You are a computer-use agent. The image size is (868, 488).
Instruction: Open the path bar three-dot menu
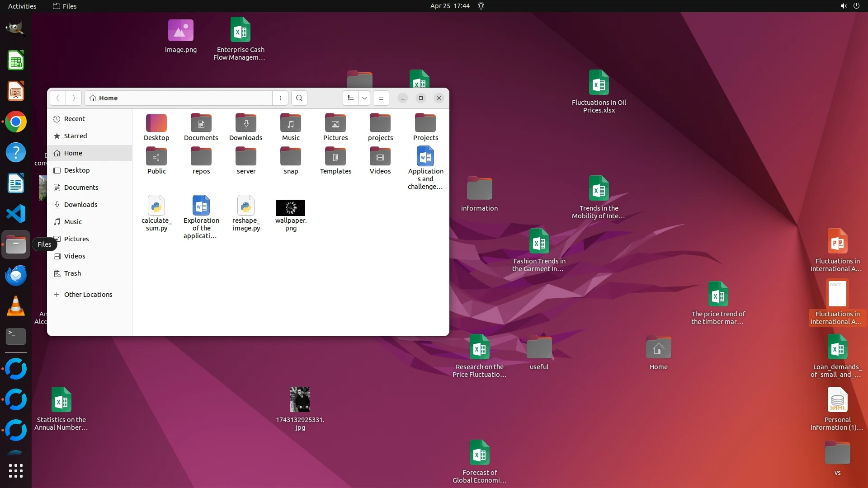click(280, 98)
